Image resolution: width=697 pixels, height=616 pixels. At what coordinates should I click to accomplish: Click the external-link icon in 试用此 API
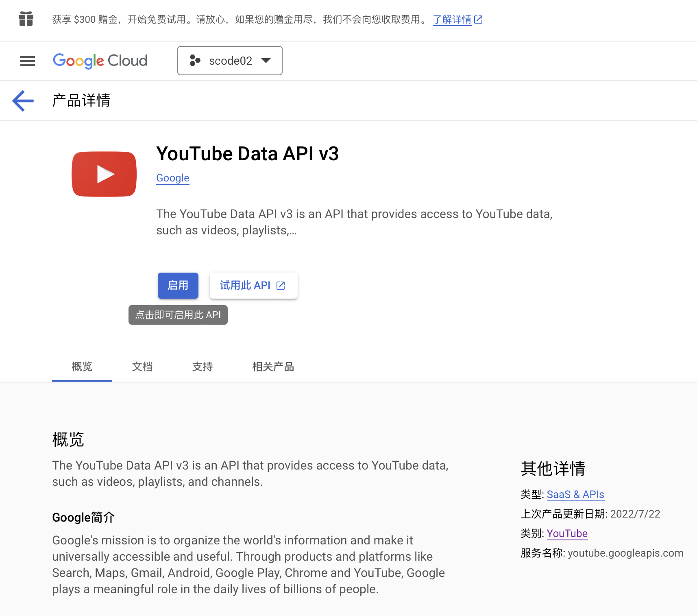tap(281, 286)
